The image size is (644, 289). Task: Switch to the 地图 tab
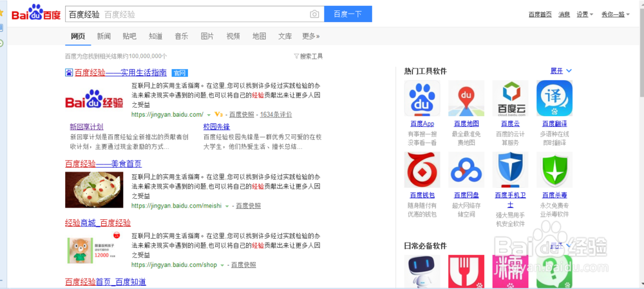tap(259, 36)
